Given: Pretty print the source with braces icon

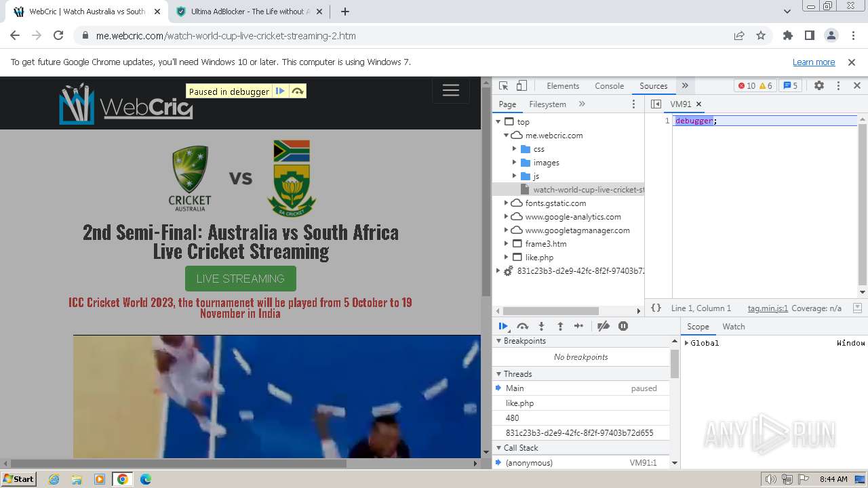Looking at the screenshot, I should [656, 308].
